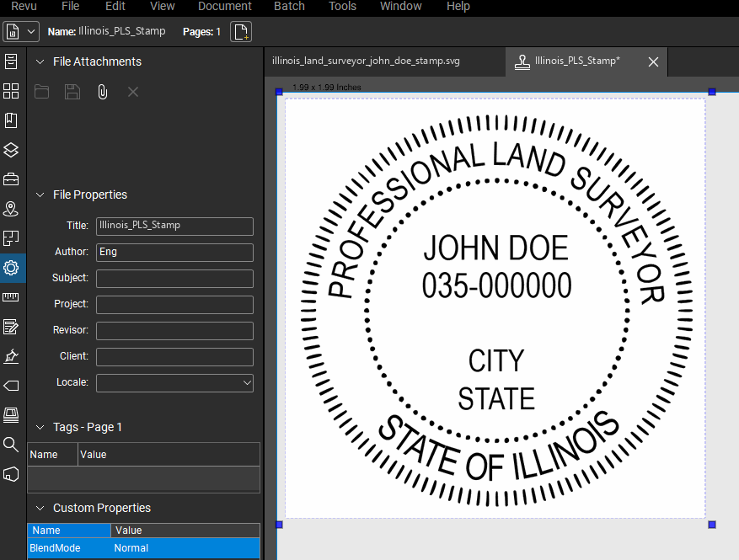The height and width of the screenshot is (560, 739).
Task: Open the Measurements ruler icon
Action: (11, 297)
